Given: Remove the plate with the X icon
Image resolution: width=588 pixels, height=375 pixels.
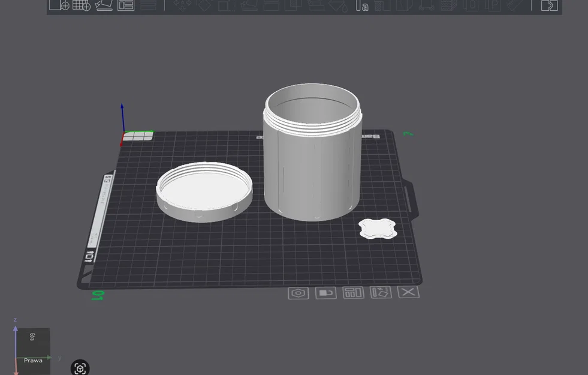Looking at the screenshot, I should [x=408, y=292].
